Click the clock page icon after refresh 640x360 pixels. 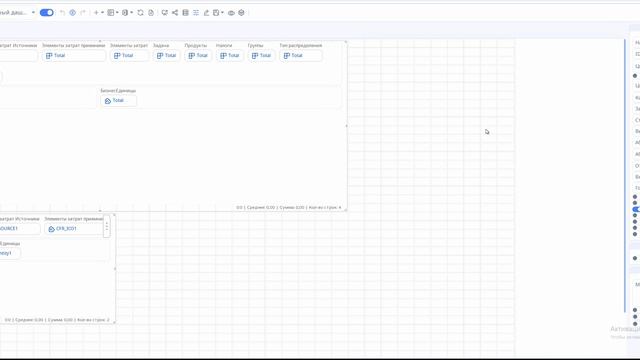click(151, 13)
